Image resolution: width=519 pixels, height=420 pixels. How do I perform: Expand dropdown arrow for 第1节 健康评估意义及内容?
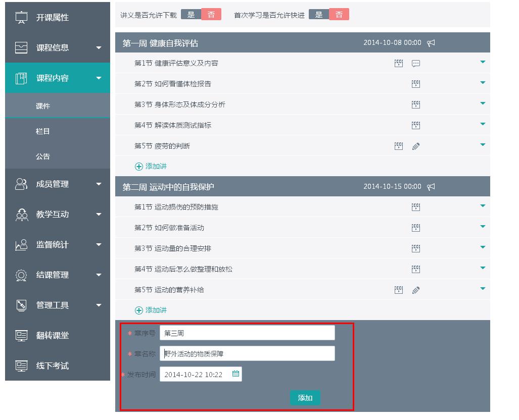click(483, 62)
